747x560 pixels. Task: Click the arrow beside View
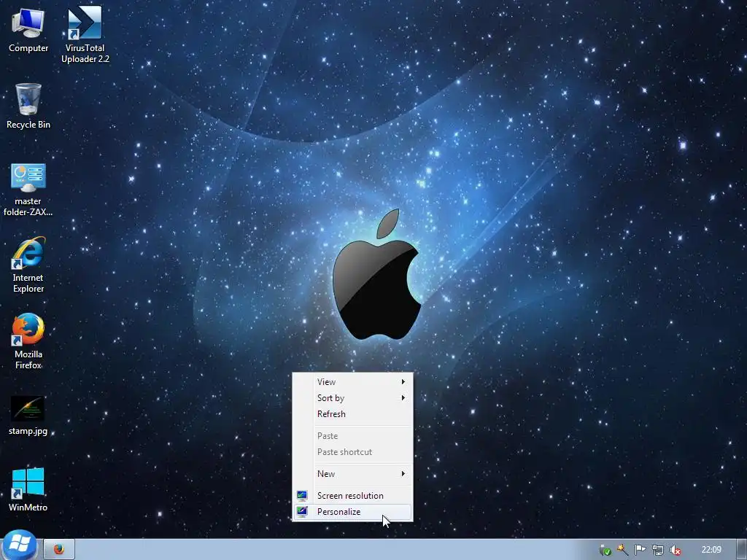point(403,382)
